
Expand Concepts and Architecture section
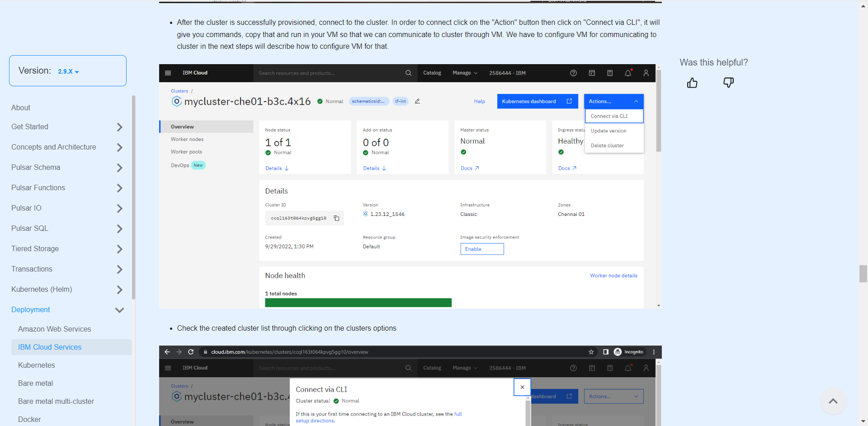[119, 147]
